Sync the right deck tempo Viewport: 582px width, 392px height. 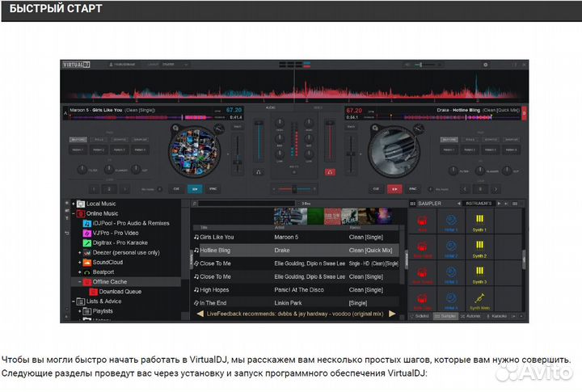click(413, 189)
